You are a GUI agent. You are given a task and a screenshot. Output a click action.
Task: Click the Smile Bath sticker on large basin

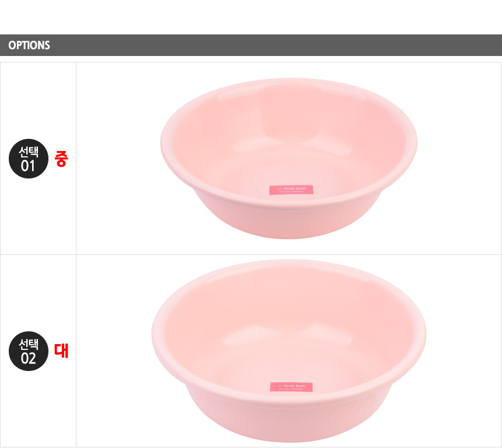[x=291, y=387]
